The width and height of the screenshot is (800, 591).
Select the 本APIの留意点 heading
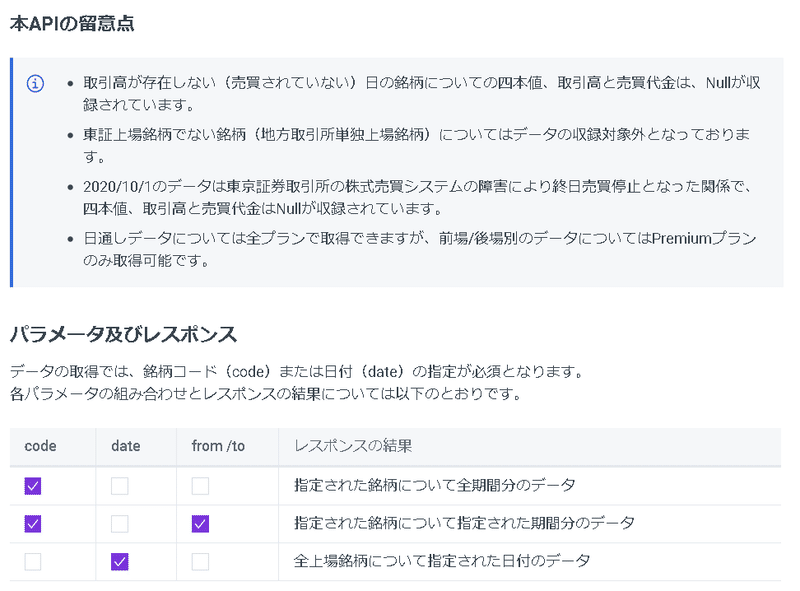point(74,21)
